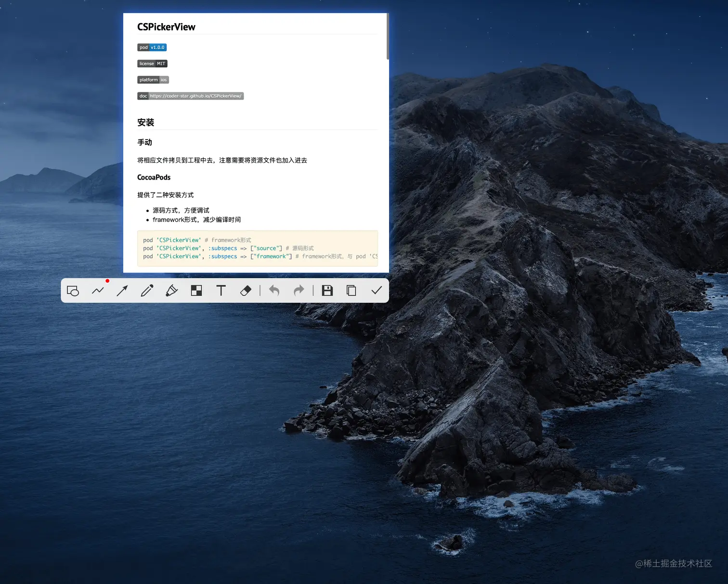The width and height of the screenshot is (728, 584).
Task: Select the rectangle and ellipse shape tool
Action: (x=73, y=291)
